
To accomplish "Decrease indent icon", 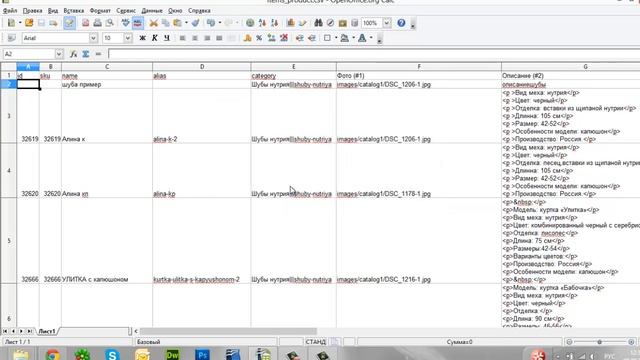I will point(300,38).
